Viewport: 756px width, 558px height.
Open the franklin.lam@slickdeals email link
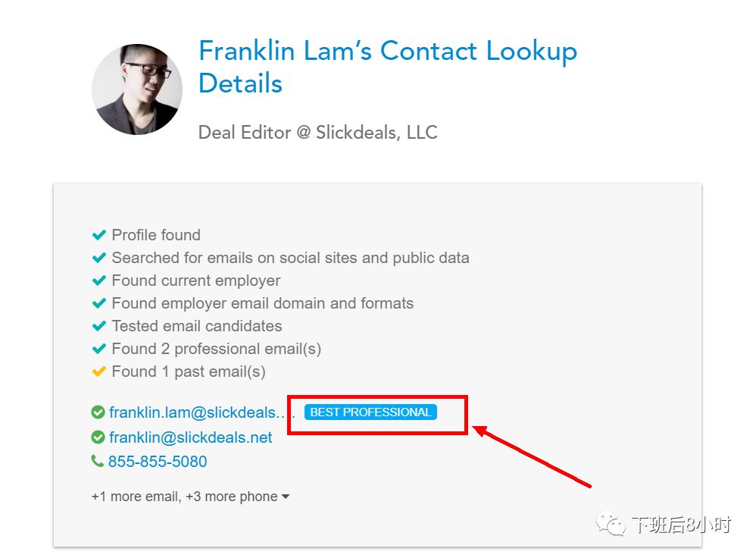pyautogui.click(x=201, y=412)
